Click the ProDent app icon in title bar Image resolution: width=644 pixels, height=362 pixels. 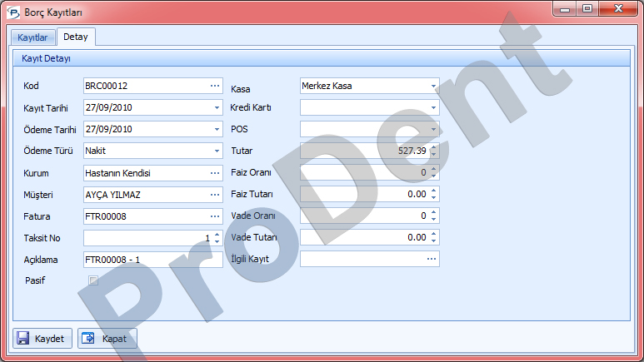point(13,12)
